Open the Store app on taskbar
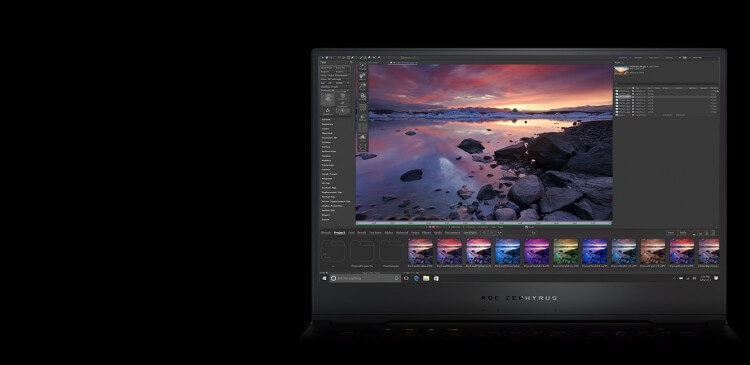Screen dimensions: 750x365 coord(436,278)
